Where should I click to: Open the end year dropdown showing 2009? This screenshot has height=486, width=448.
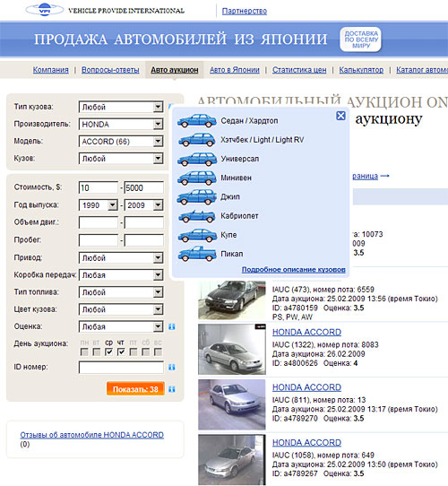(x=143, y=205)
